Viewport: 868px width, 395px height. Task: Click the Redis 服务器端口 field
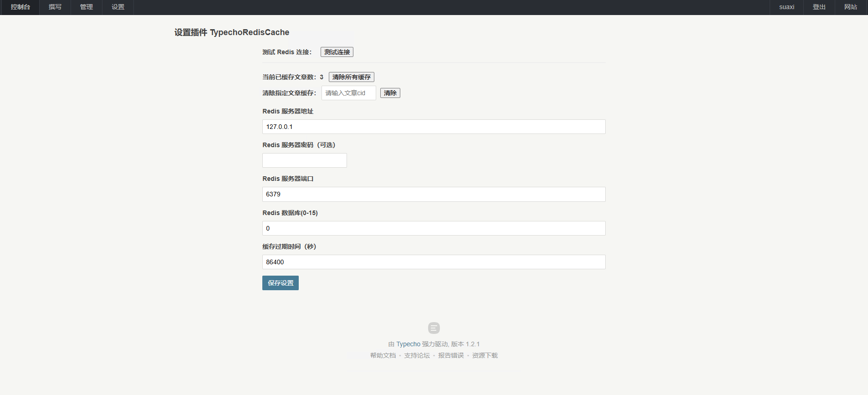click(434, 194)
